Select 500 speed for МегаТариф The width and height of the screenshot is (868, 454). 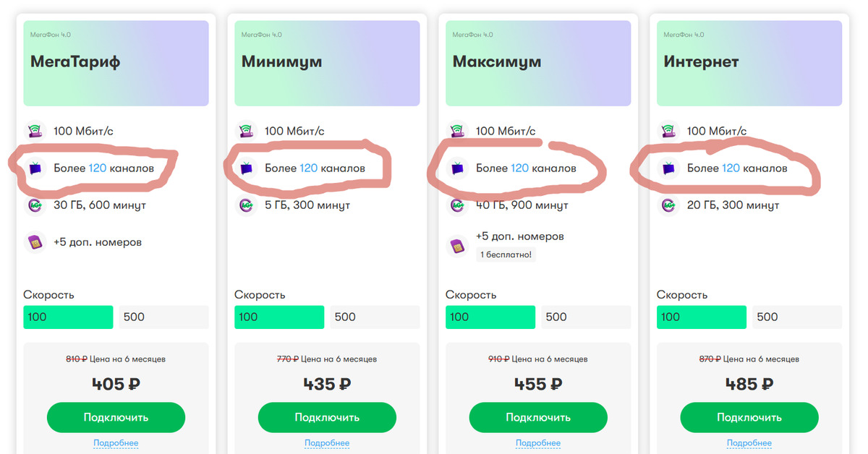163,317
